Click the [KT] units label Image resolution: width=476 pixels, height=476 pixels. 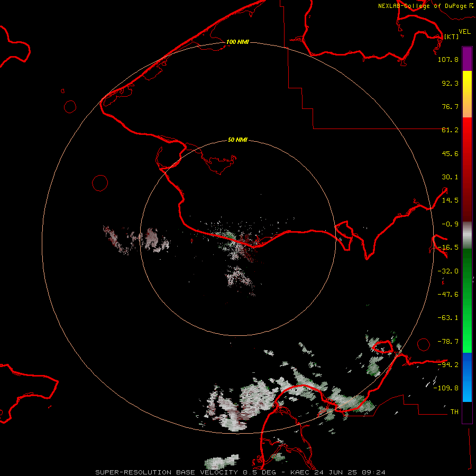[452, 36]
